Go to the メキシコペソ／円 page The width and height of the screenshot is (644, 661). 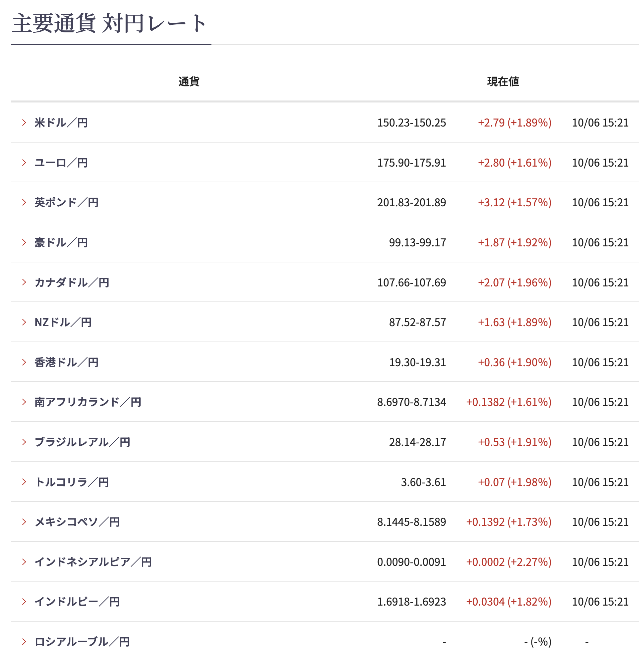77,522
